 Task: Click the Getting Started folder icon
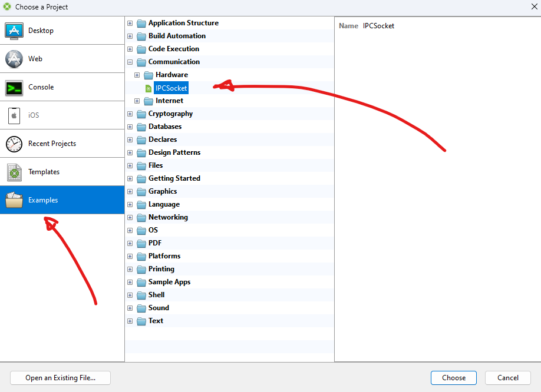click(x=141, y=179)
